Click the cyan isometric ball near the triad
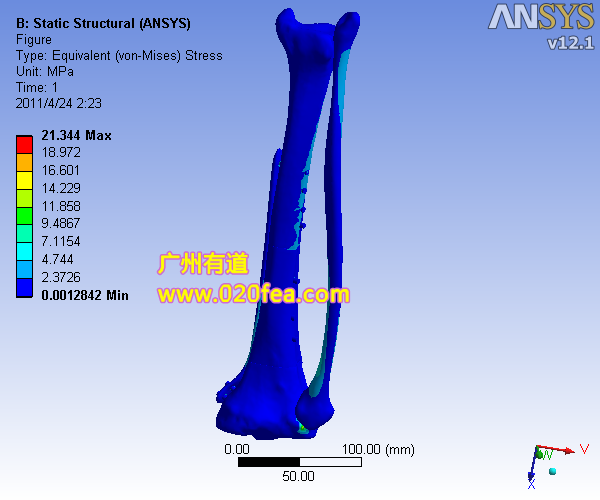This screenshot has width=600, height=500. [x=551, y=469]
